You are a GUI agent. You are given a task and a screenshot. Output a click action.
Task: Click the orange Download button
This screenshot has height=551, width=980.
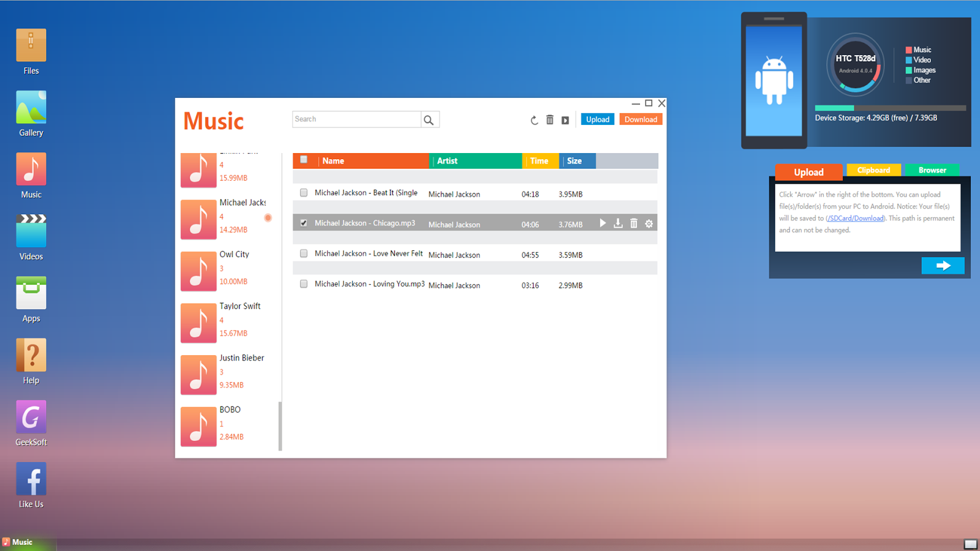(641, 119)
